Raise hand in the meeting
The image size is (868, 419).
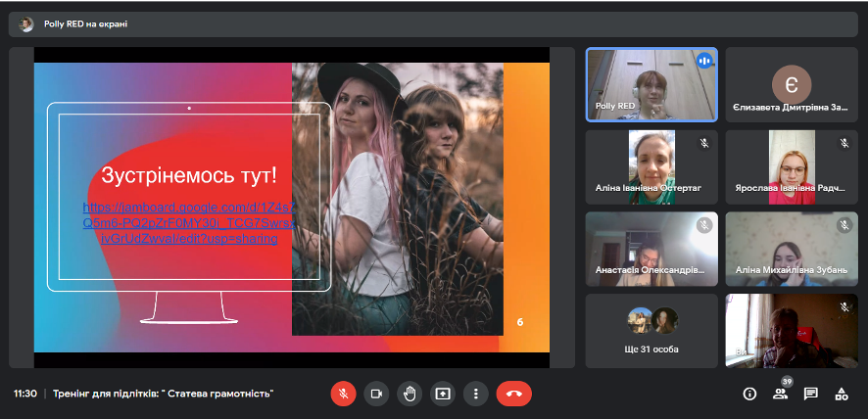tap(410, 394)
